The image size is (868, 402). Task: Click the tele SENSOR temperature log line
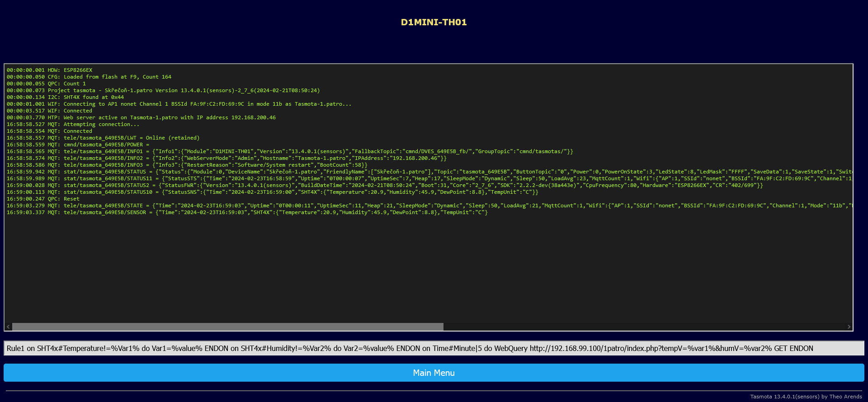(247, 212)
